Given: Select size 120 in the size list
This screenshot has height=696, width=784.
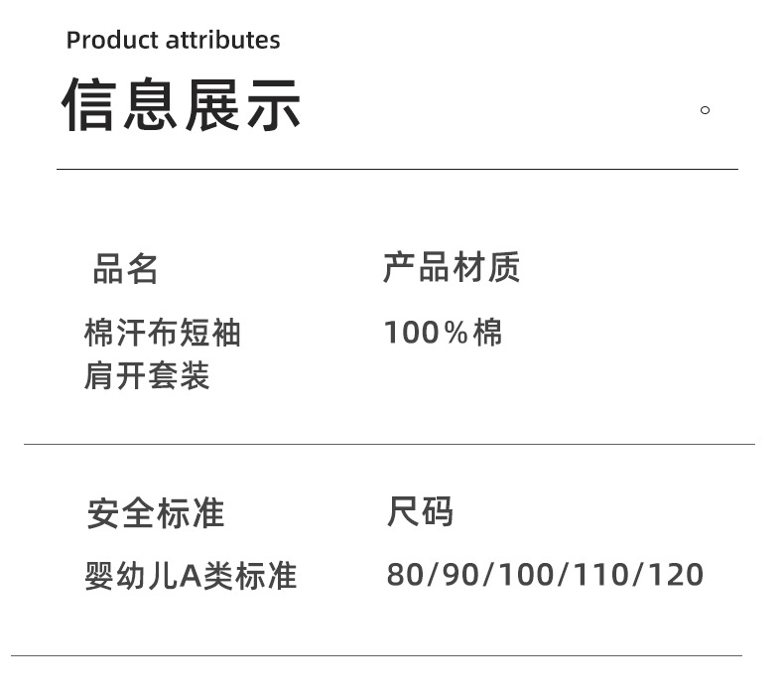Looking at the screenshot, I should (673, 575).
